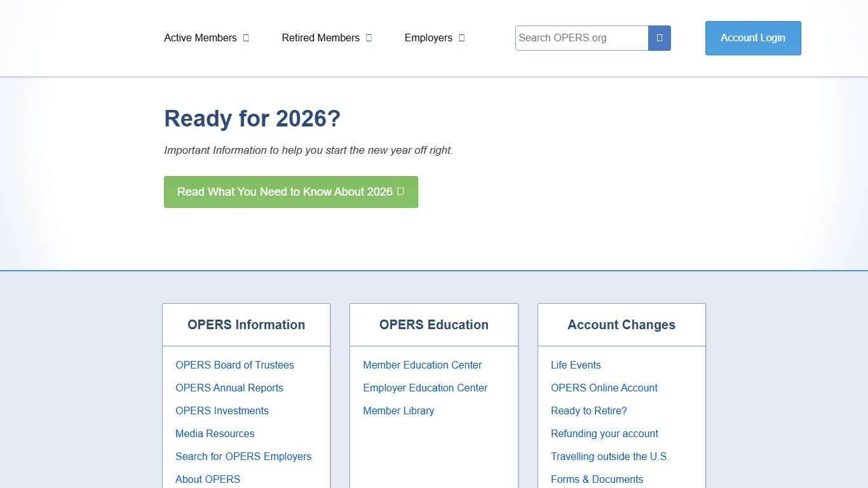Click inside the Search OPERS.org field
The width and height of the screenshot is (868, 488).
[x=578, y=38]
